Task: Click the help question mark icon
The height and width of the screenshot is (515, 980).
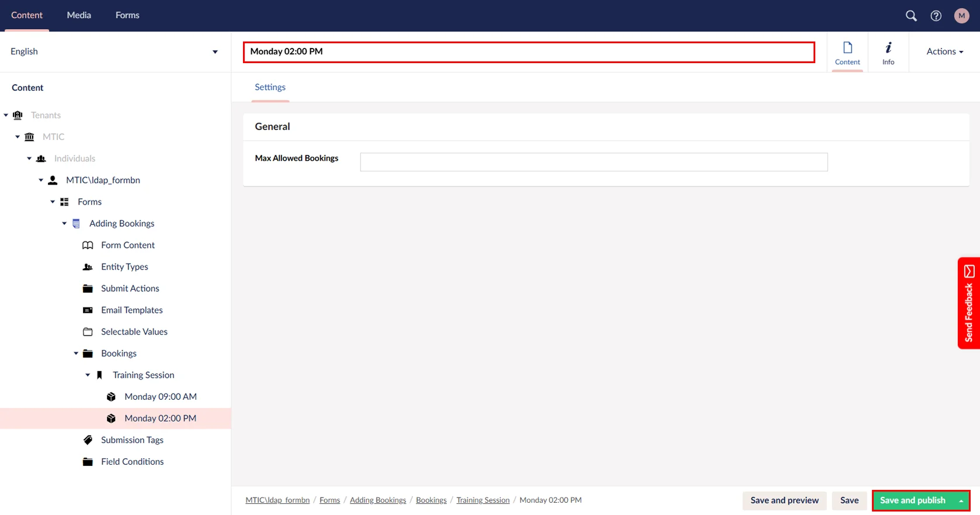Action: (x=936, y=16)
